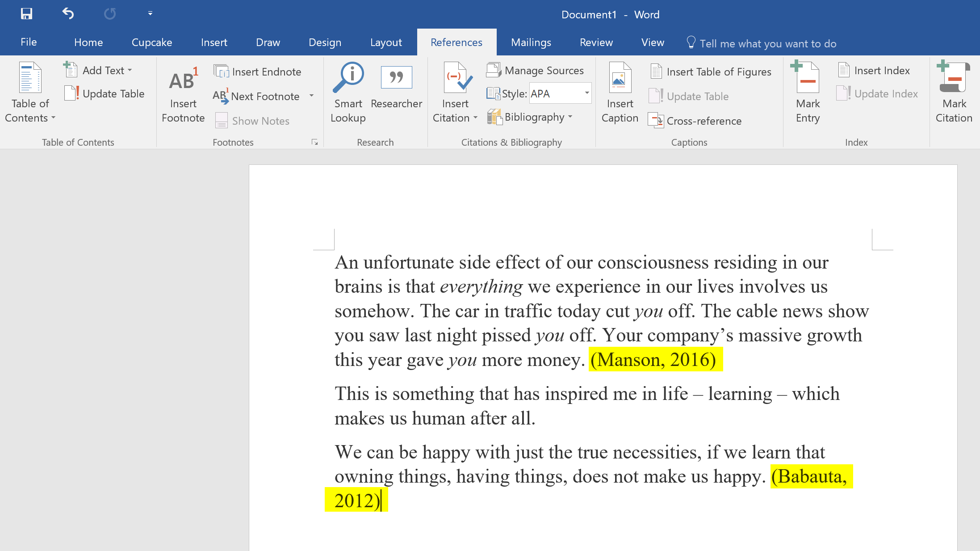Viewport: 980px width, 551px height.
Task: Open the citation Style APA dropdown
Action: 586,93
